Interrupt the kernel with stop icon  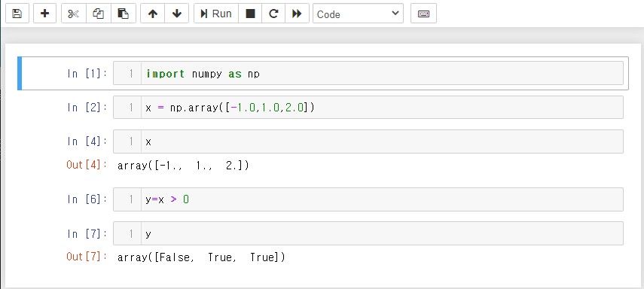pyautogui.click(x=250, y=14)
